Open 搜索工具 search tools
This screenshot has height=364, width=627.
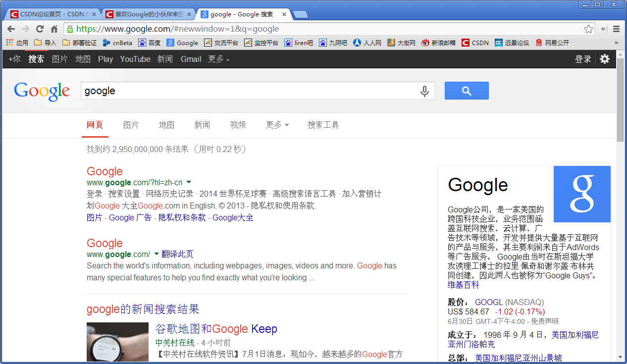tap(323, 125)
